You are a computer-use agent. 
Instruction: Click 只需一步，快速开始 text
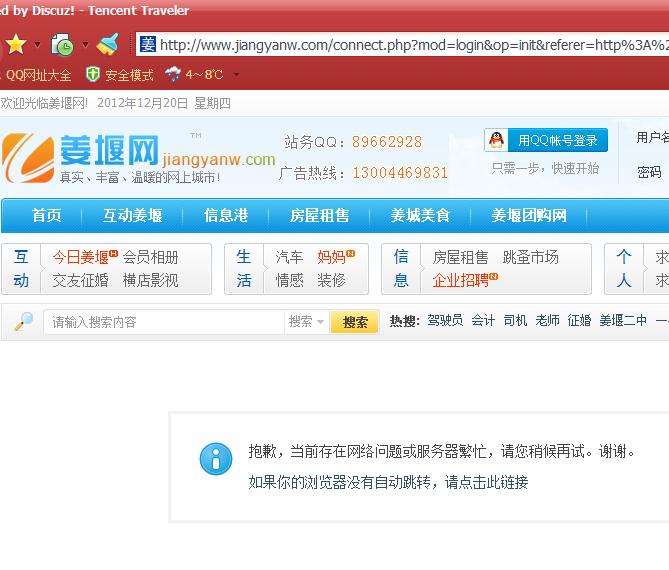[545, 168]
